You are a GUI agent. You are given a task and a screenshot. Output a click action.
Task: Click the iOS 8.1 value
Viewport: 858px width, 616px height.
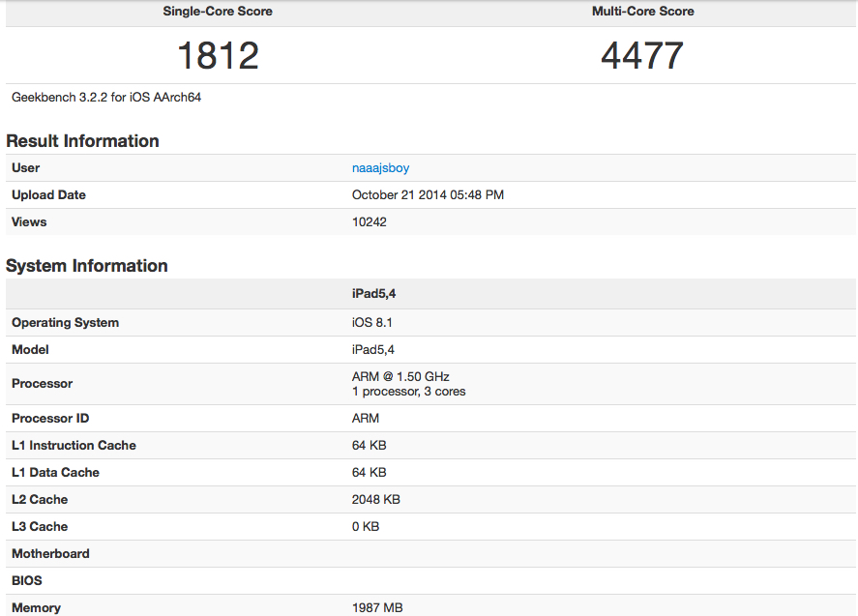[372, 323]
